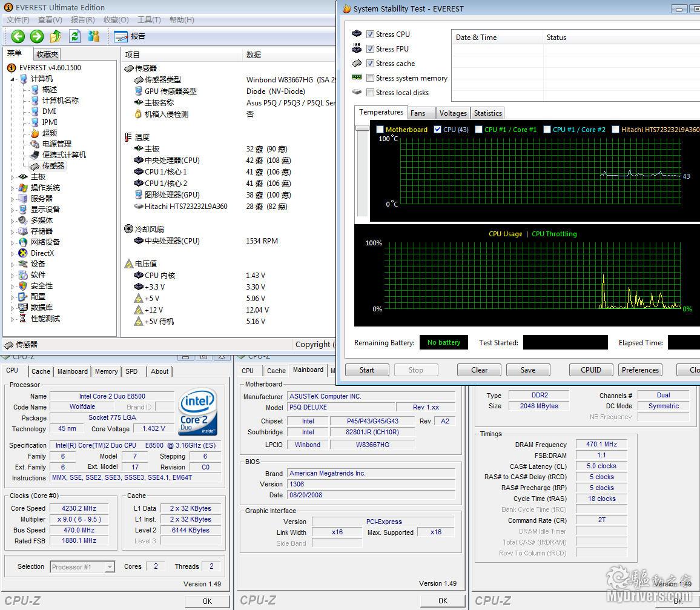Image resolution: width=700 pixels, height=610 pixels.
Task: Click the Stress system memory RAM icon
Action: pos(357,78)
